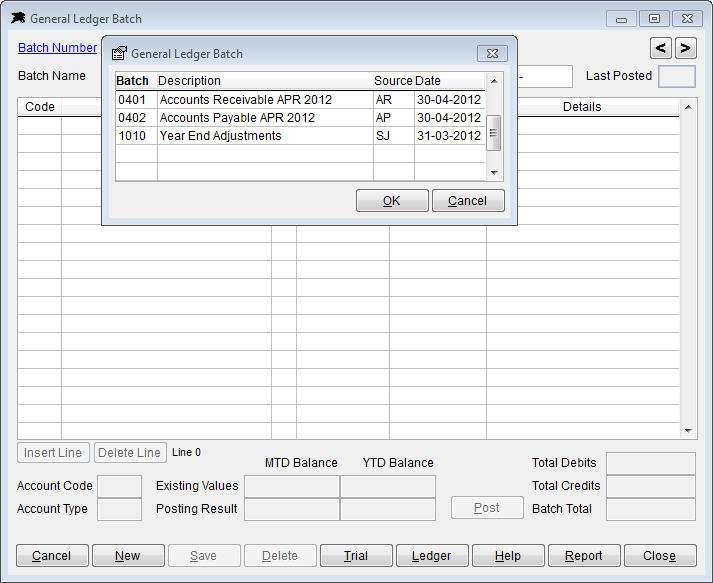Go to the previous batch with left arrow

click(x=661, y=47)
